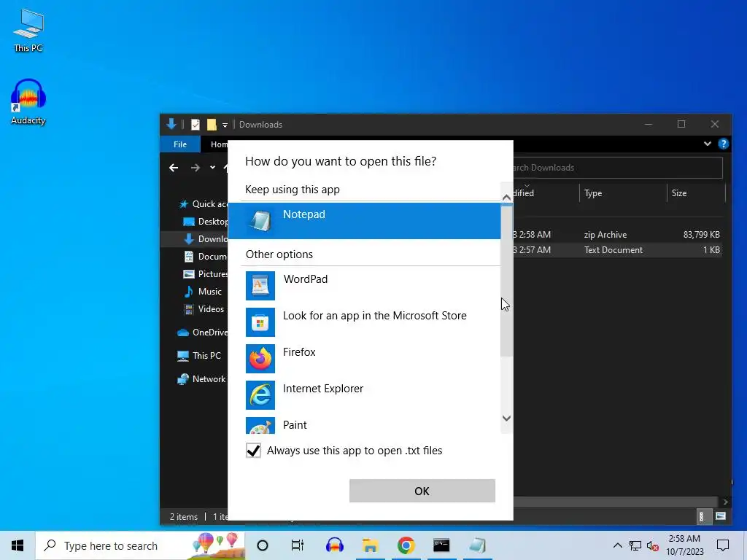Sort by the Type column header
This screenshot has height=560, width=747.
[x=623, y=192]
